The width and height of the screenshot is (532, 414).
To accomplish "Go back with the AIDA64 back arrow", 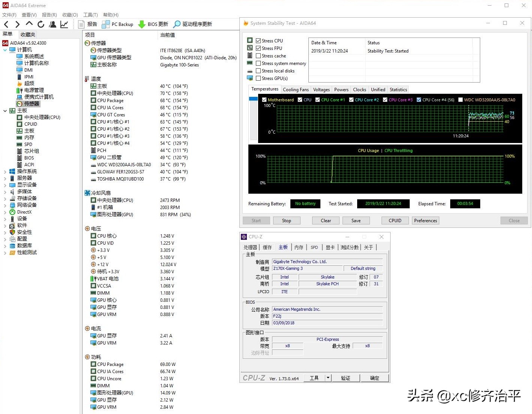I will coord(6,24).
